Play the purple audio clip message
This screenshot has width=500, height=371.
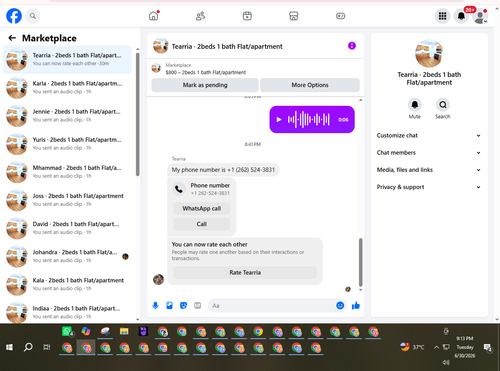pyautogui.click(x=279, y=119)
